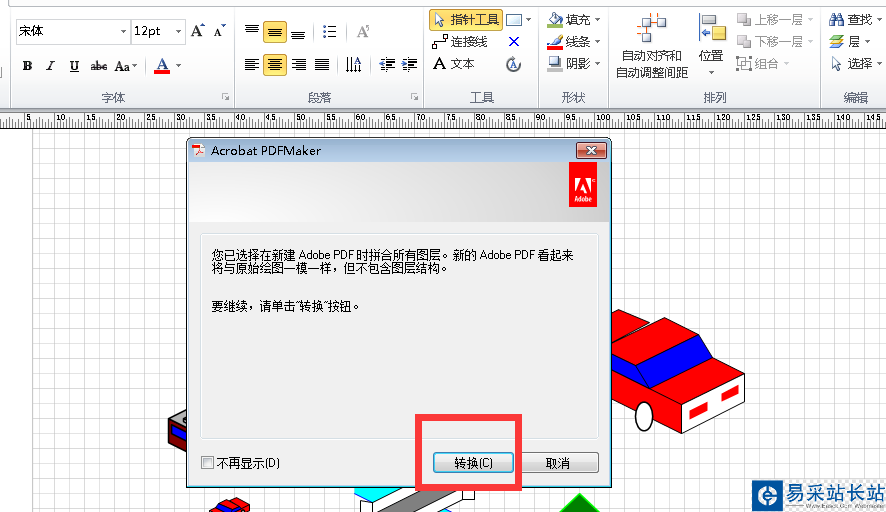Open the 12pt font size dropdown
This screenshot has width=886, height=512.
coord(178,32)
